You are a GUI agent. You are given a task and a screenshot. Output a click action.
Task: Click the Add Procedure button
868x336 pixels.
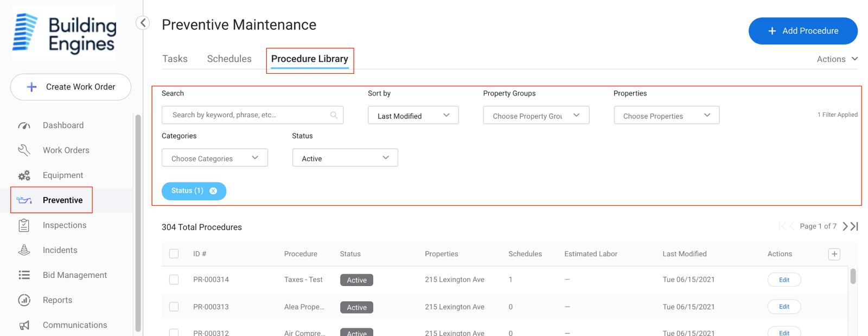802,31
